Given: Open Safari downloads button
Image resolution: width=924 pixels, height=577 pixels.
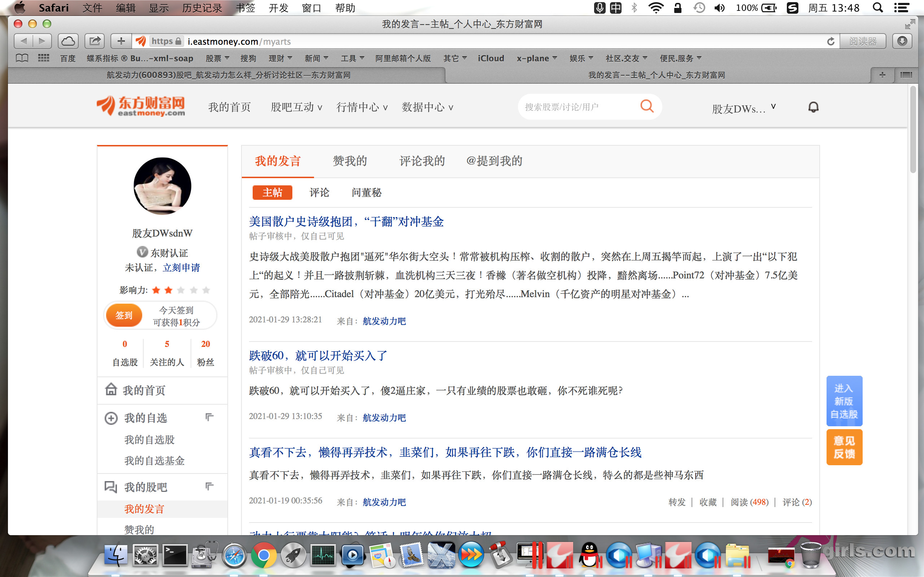Looking at the screenshot, I should coord(902,41).
